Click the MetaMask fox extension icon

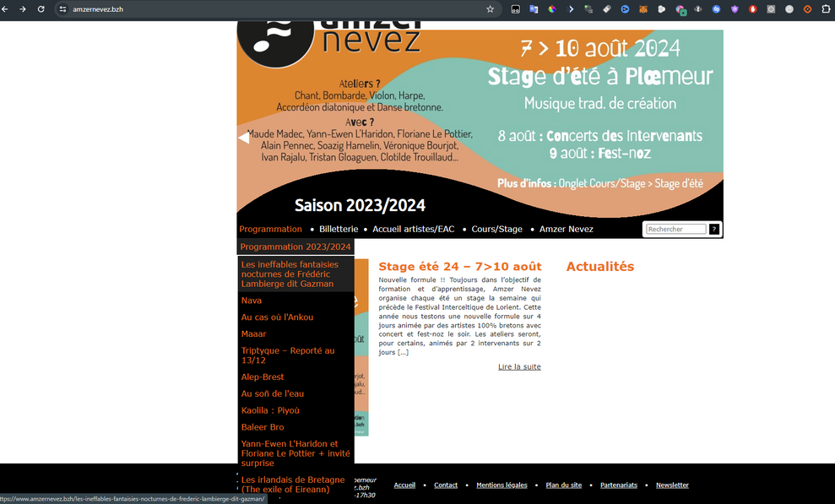point(643,9)
